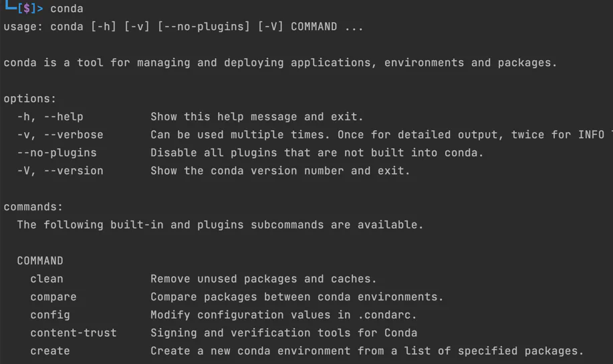
Task: Click the 'compare' subcommand name
Action: pos(53,297)
